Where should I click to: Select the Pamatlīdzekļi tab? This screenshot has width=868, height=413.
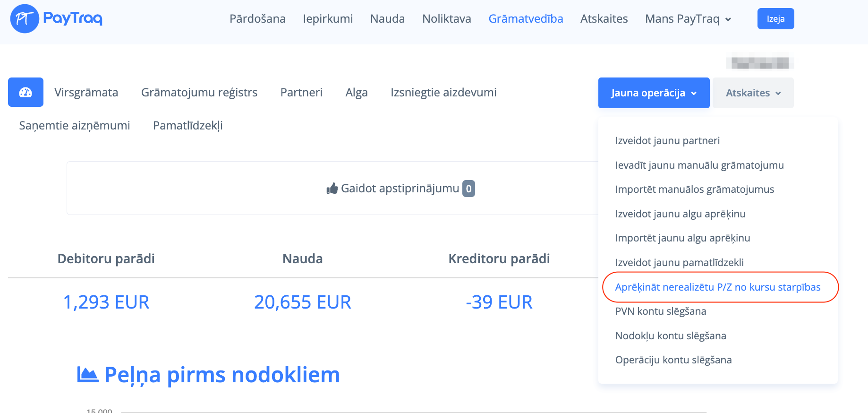(x=187, y=126)
